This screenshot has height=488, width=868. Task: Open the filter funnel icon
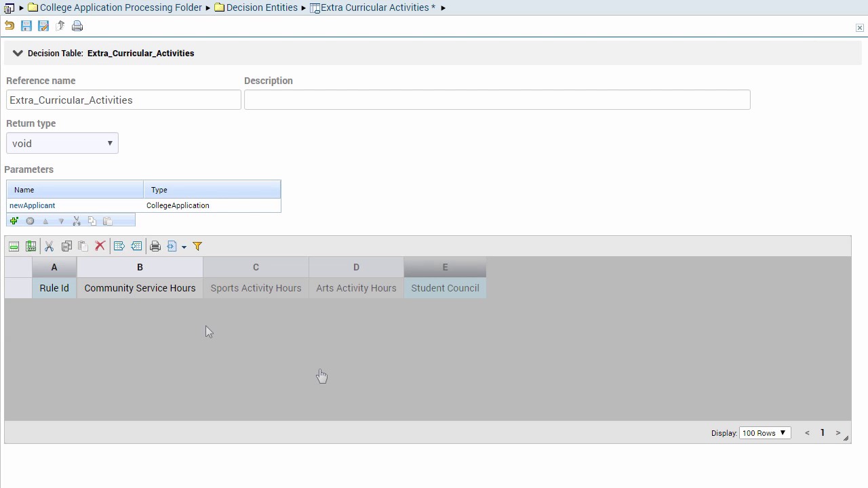197,246
